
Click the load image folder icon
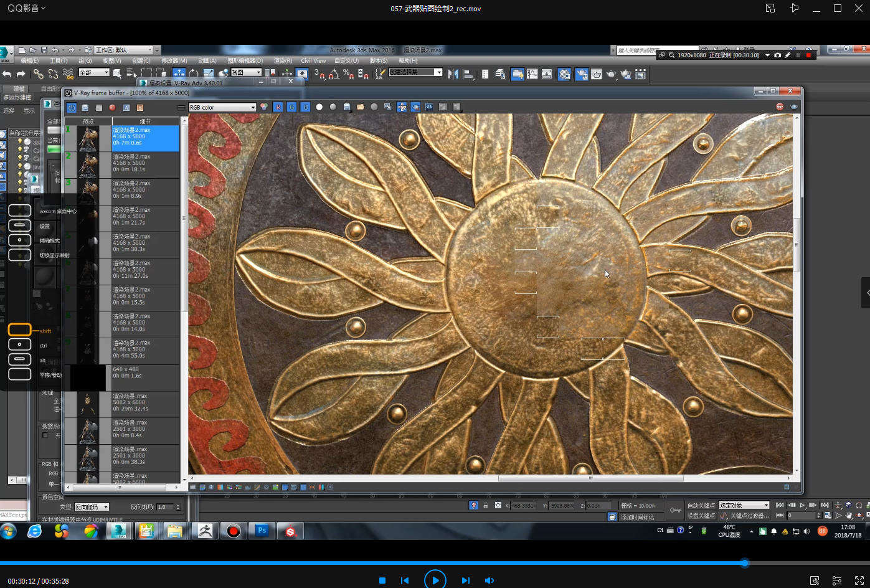coord(361,107)
